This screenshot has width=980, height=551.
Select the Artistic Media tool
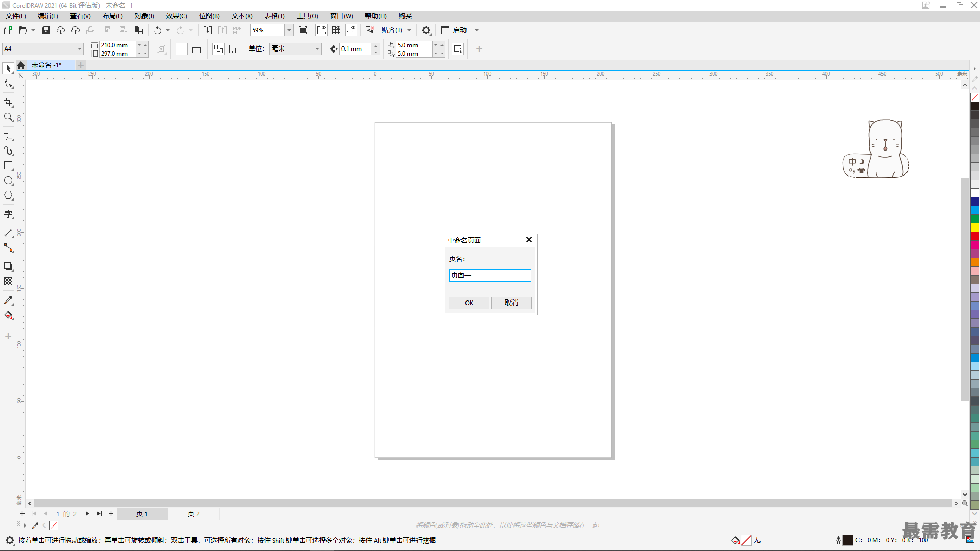coord(8,151)
